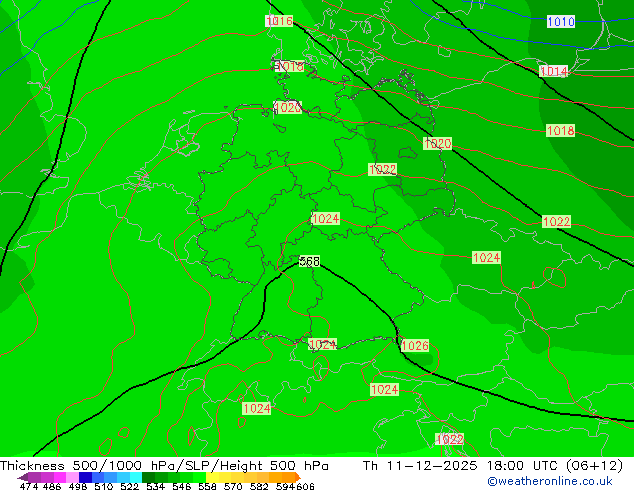Click the legend value 558
This screenshot has height=490, width=634.
coord(207,486)
